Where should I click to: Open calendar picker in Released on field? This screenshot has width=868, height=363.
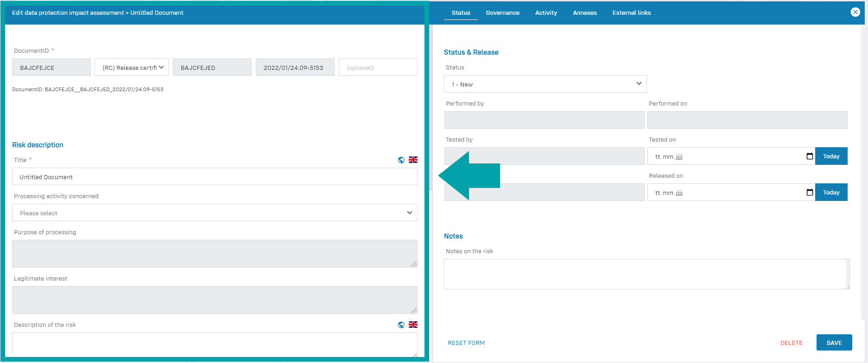tap(810, 193)
